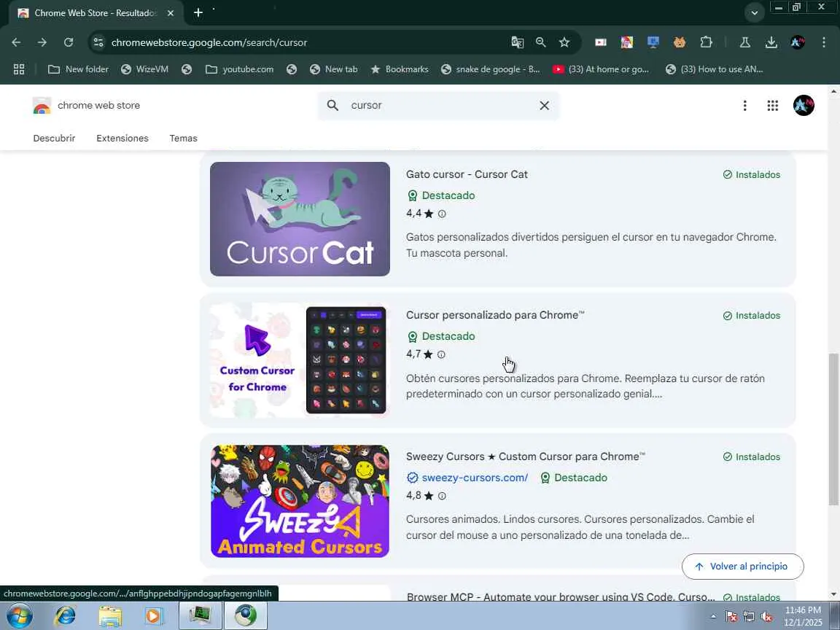Click the page vertical scrollbar thumb

click(833, 429)
